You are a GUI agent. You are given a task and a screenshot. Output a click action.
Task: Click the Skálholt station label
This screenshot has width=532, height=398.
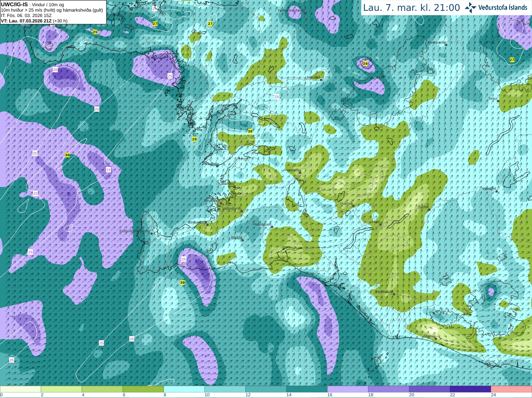[x=346, y=204]
